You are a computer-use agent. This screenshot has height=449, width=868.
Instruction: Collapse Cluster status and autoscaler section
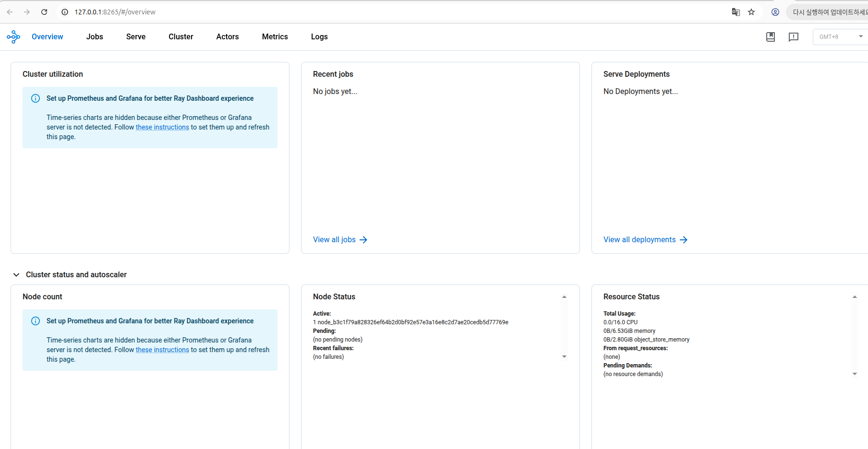tap(16, 275)
